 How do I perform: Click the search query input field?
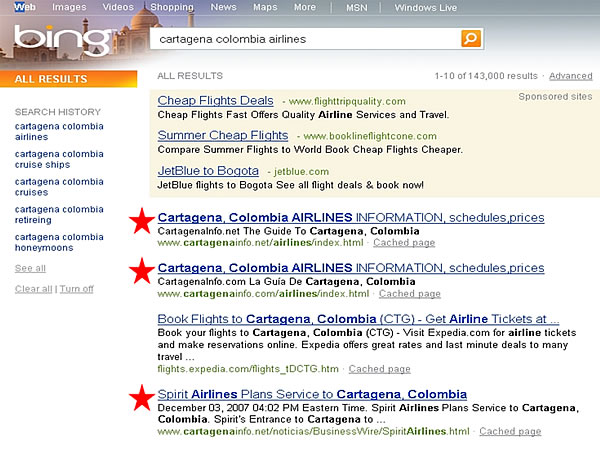coord(300,39)
